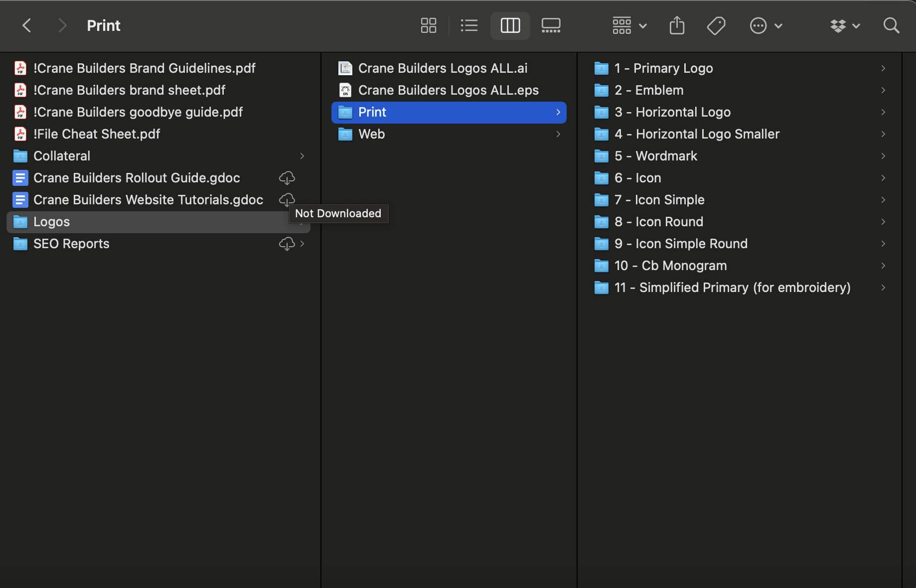Open the Web folder
The height and width of the screenshot is (588, 916).
coord(449,134)
